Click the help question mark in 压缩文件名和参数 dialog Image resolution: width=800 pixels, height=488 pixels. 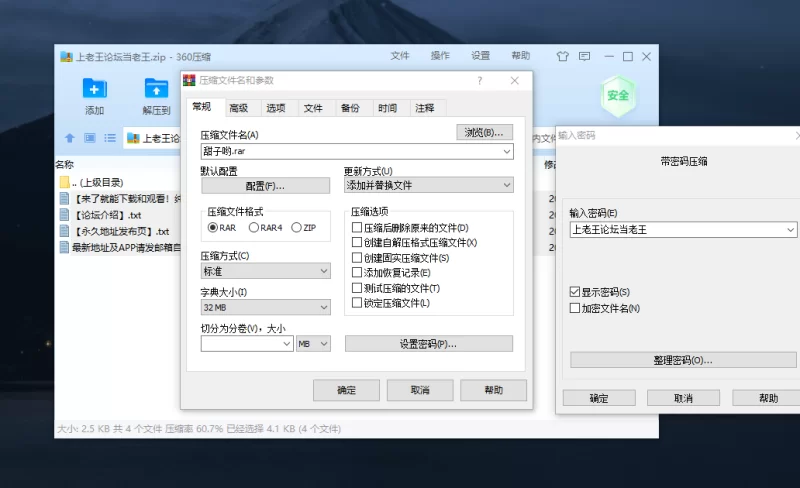click(480, 81)
